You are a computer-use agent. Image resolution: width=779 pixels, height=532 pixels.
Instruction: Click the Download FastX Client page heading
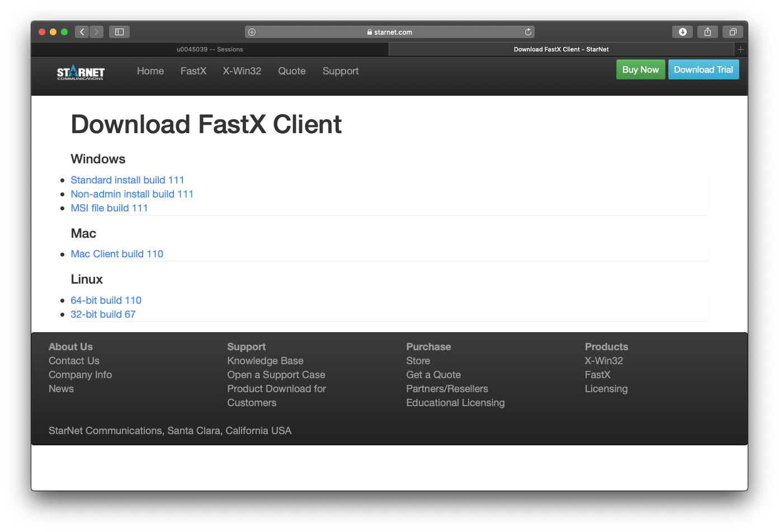click(206, 124)
